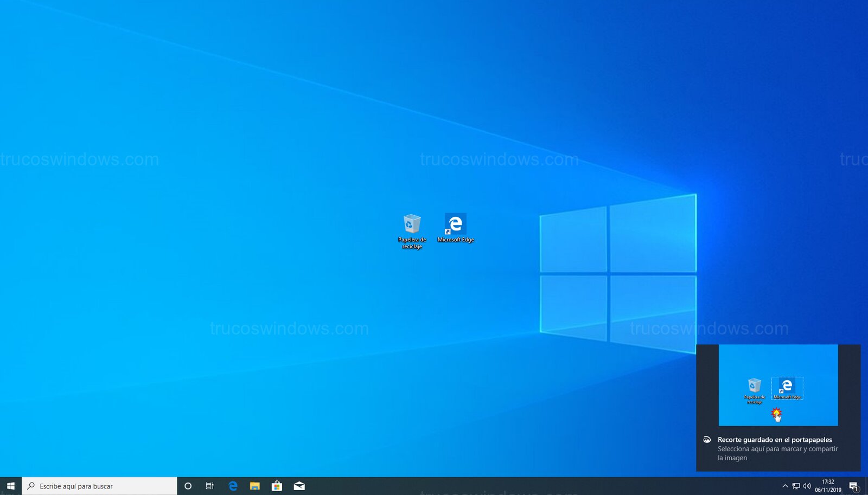Open the Windows Start menu
This screenshot has height=495, width=868.
[10, 486]
